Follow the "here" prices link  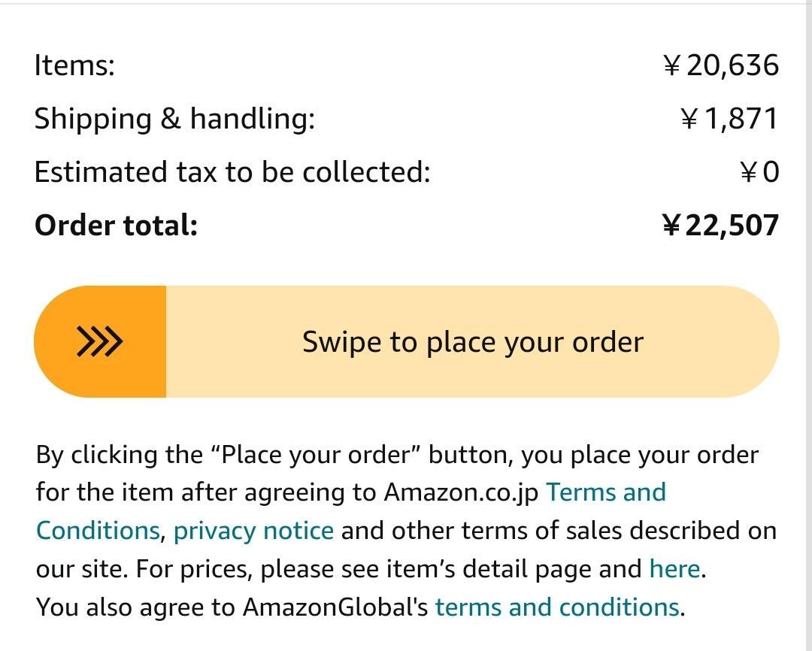click(674, 569)
